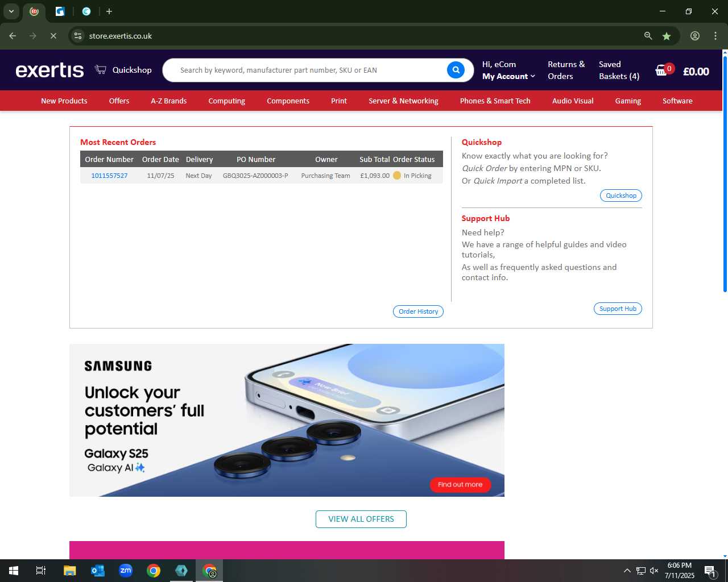Open the Computing menu
Screen dimensions: 728x582
[x=226, y=101]
